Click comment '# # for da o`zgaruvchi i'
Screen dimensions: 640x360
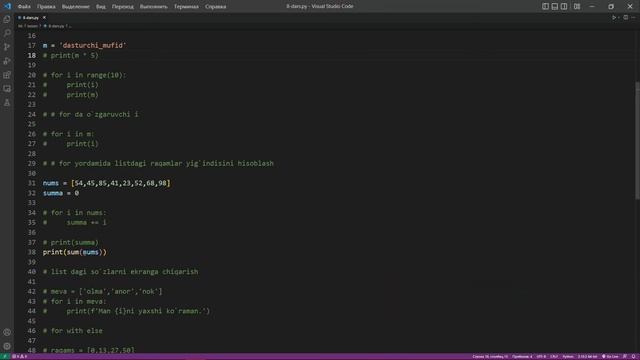coord(91,114)
